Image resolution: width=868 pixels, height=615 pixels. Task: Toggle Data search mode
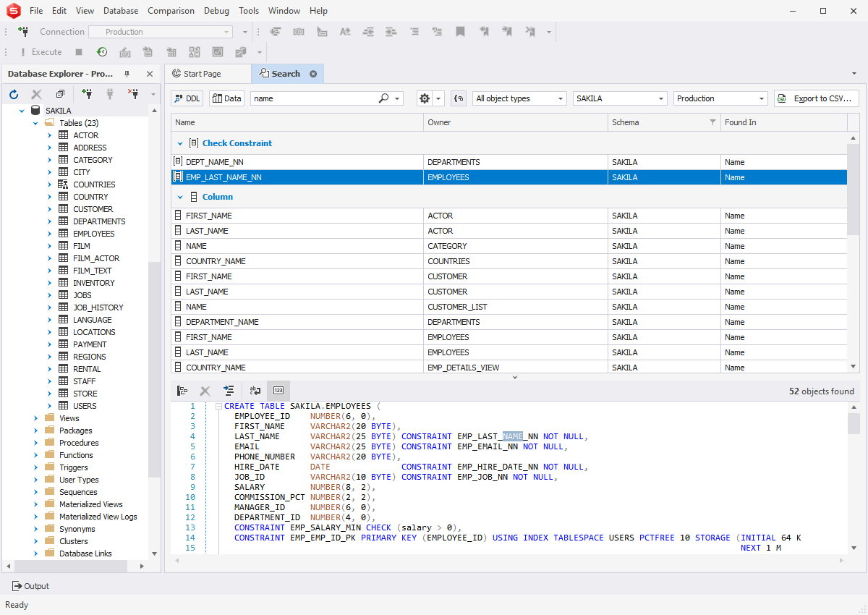[226, 98]
